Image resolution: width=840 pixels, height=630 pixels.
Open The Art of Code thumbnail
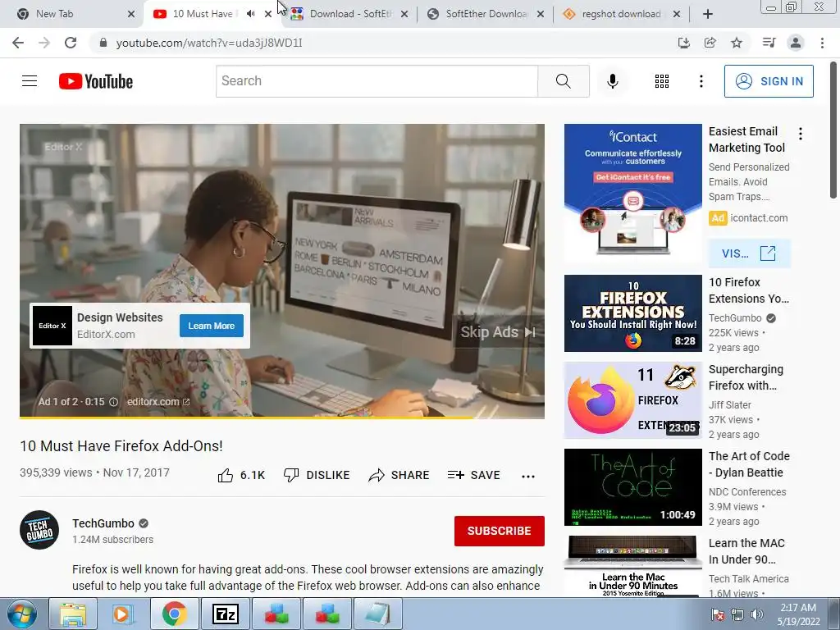click(632, 487)
